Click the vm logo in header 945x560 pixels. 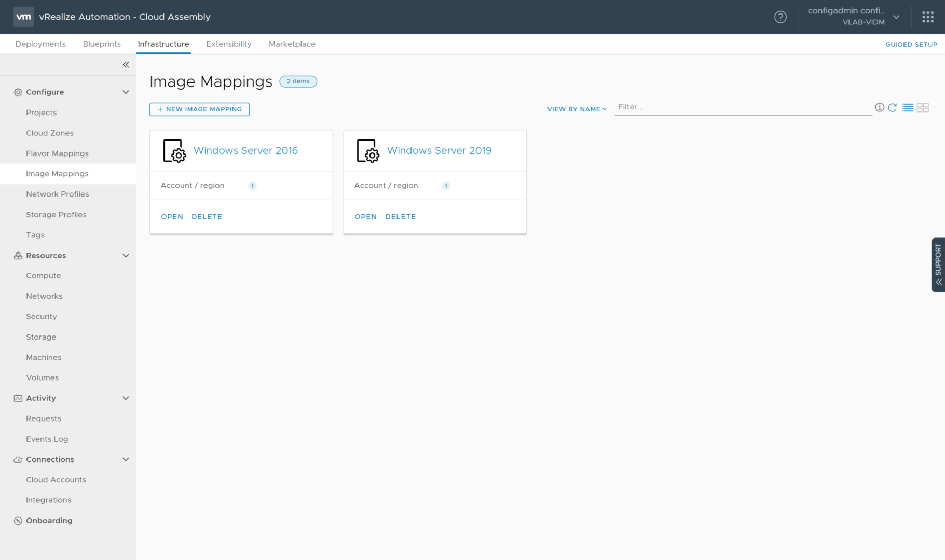[23, 17]
